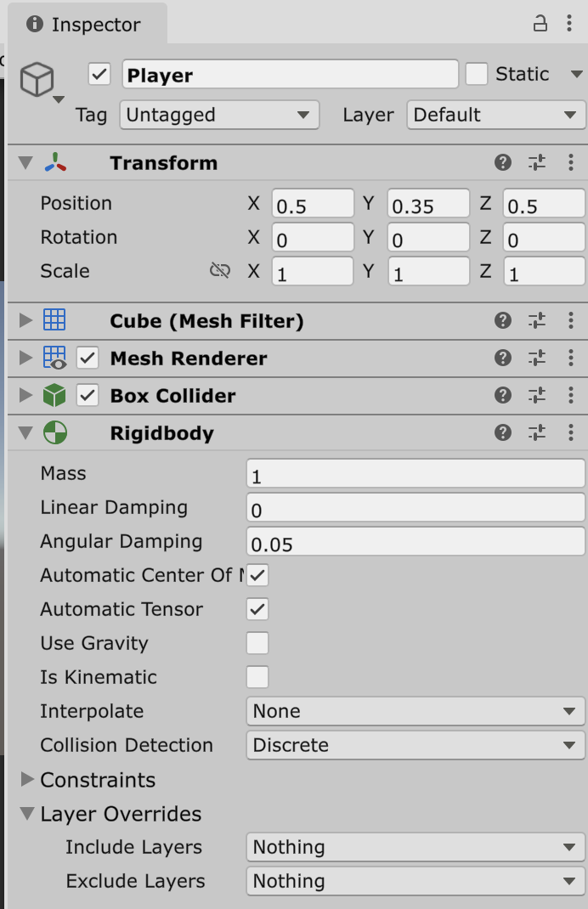Open the Box Collider more options menu
The height and width of the screenshot is (909, 588).
570,396
